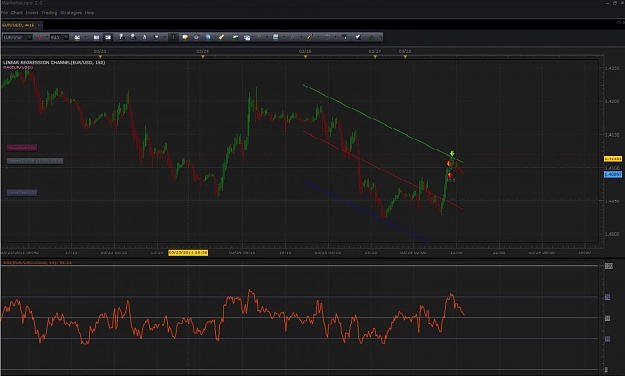Click the green vertical bar toolbar toggle

tap(173, 37)
